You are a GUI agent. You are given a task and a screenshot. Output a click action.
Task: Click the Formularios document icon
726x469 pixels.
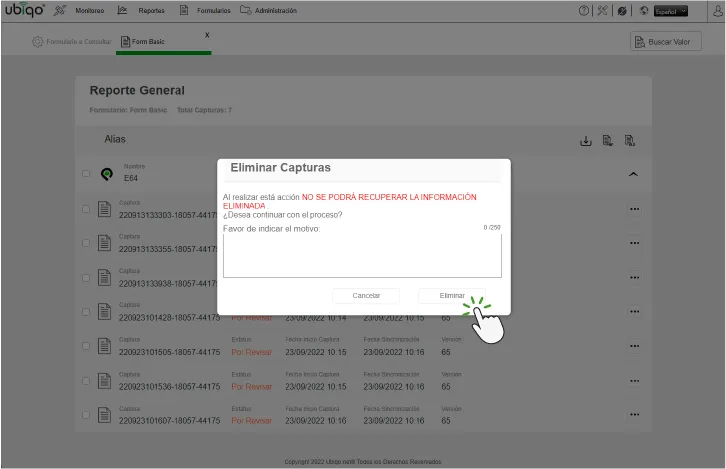tap(184, 10)
